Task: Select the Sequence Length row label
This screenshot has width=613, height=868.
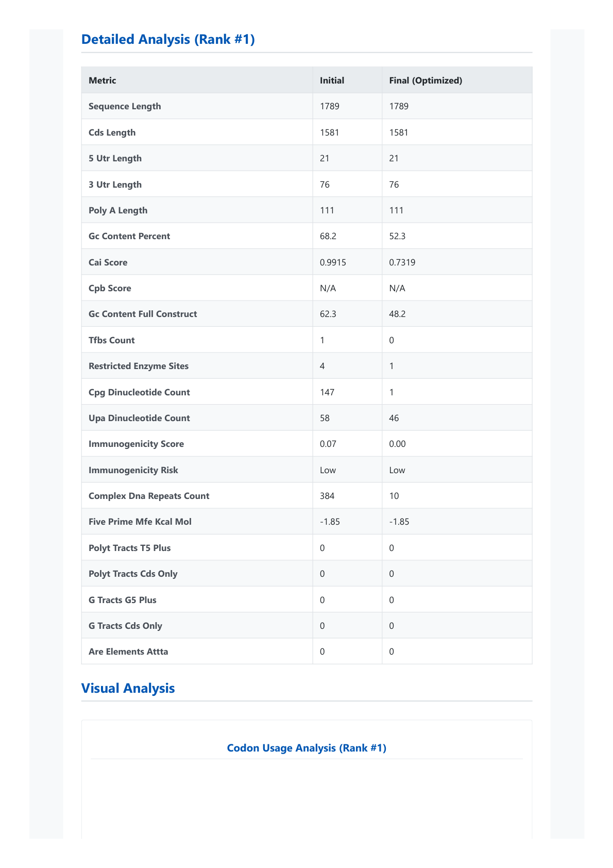Action: [125, 106]
